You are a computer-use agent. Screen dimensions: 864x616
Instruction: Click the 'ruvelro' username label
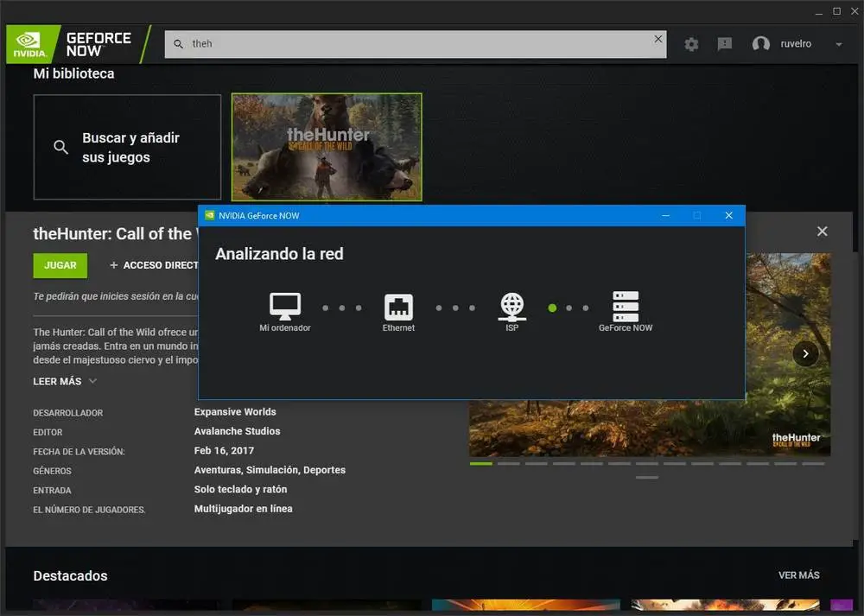point(796,44)
